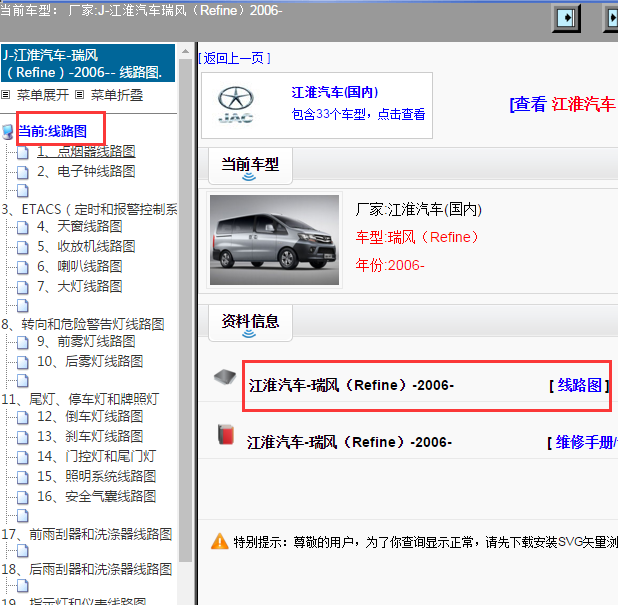The width and height of the screenshot is (618, 605).
Task: Go back via 返回上一页 link
Action: pyautogui.click(x=235, y=58)
